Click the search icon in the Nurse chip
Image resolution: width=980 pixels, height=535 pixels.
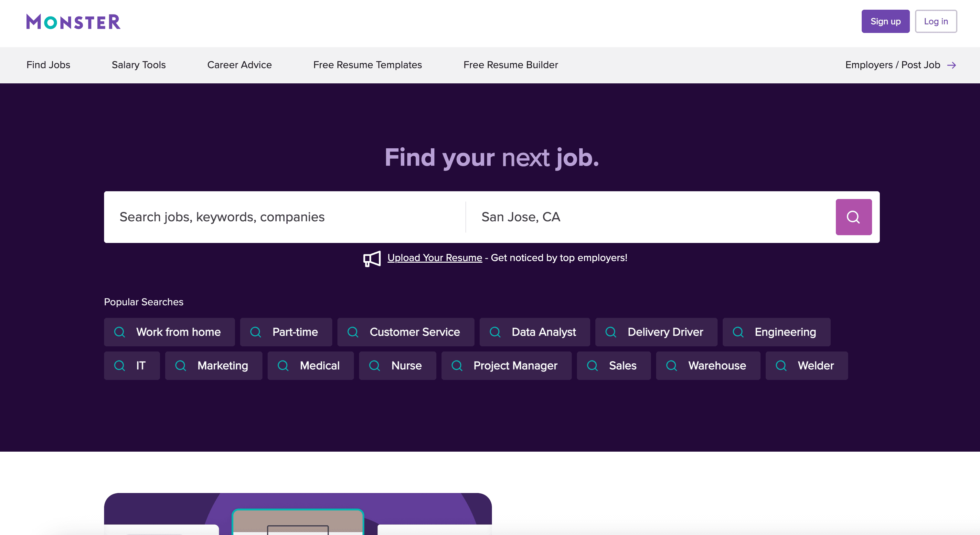(x=374, y=365)
